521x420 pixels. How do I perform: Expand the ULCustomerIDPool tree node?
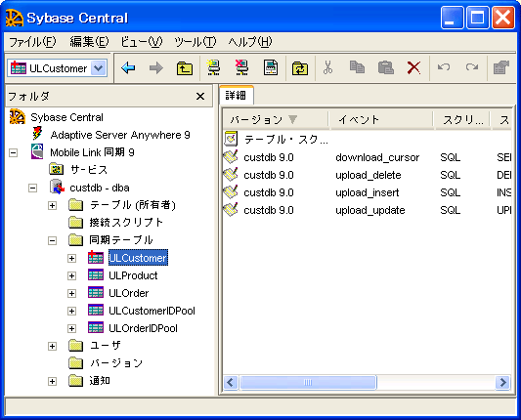[x=71, y=311]
